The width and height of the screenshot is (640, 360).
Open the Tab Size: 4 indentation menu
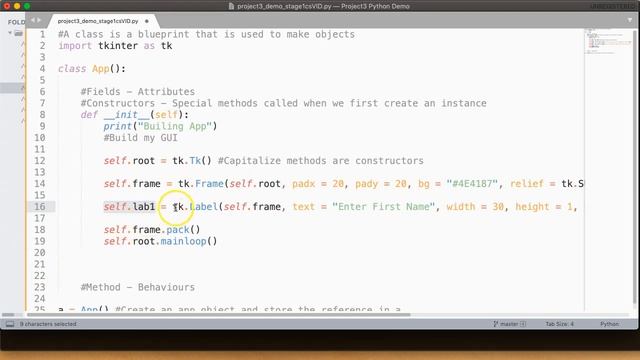coord(560,324)
